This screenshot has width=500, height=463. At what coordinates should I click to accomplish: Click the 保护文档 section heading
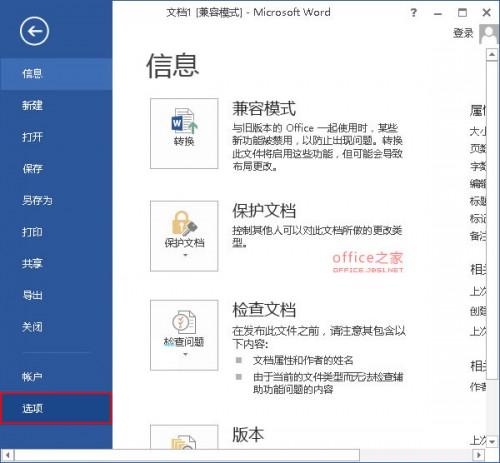[264, 211]
